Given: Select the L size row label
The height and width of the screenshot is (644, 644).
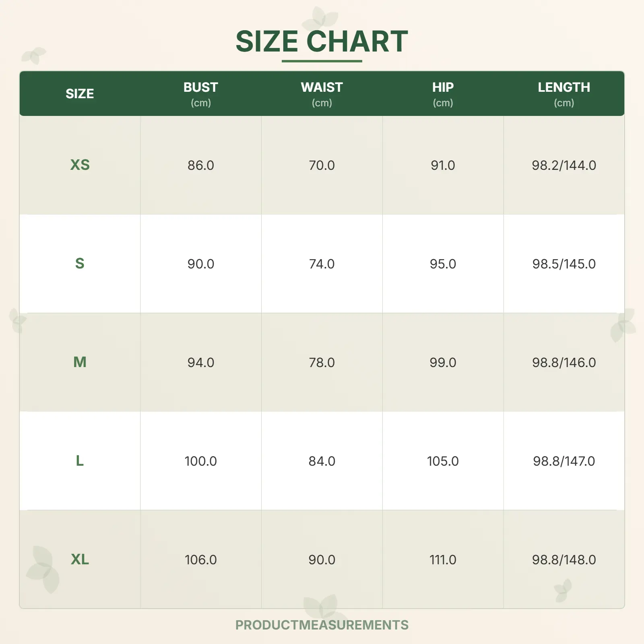Looking at the screenshot, I should [x=80, y=461].
